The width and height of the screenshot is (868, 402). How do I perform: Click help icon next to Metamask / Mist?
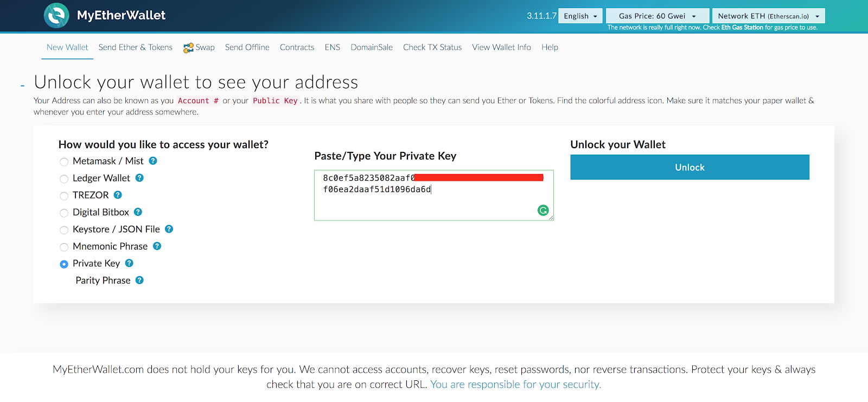153,161
